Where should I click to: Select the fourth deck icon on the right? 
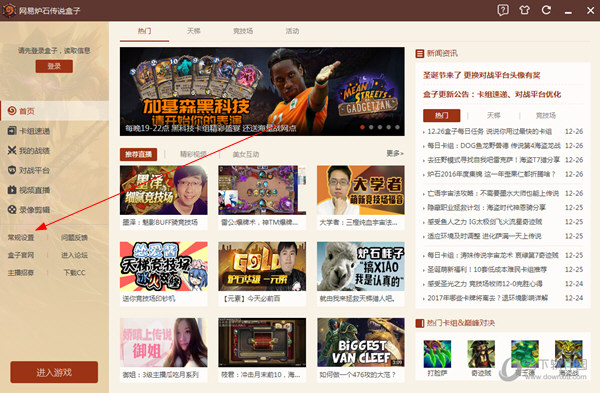[x=569, y=354]
